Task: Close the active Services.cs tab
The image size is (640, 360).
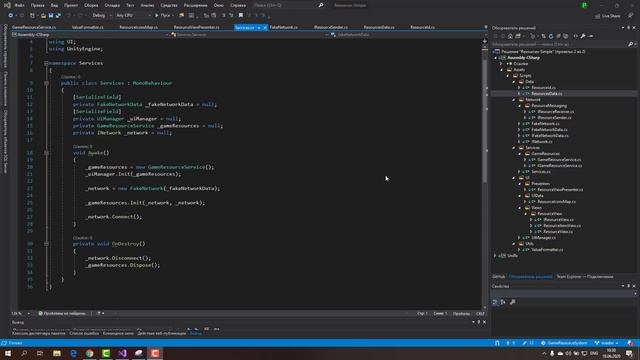Action: [x=264, y=27]
